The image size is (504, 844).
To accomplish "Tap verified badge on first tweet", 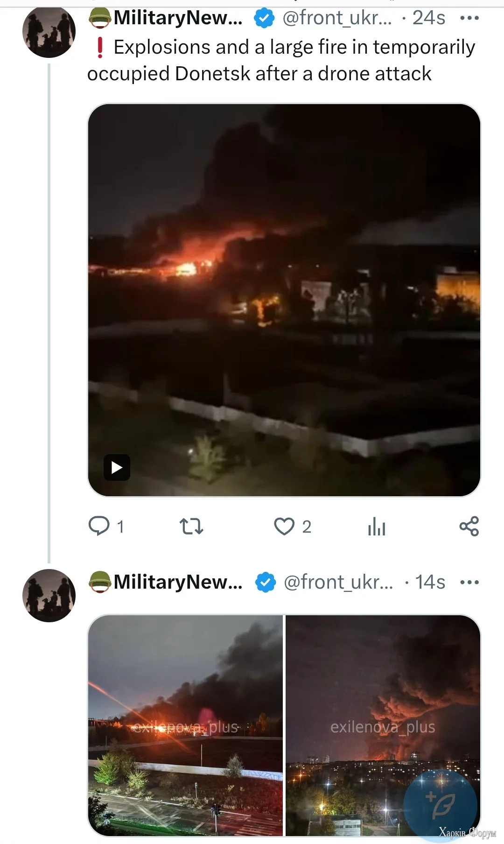I will click(x=264, y=18).
